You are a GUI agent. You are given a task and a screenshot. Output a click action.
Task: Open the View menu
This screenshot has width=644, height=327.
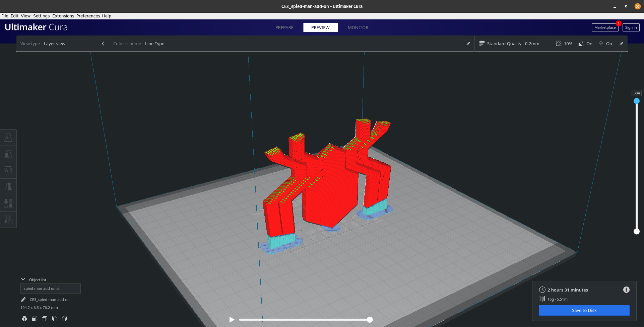pos(25,16)
